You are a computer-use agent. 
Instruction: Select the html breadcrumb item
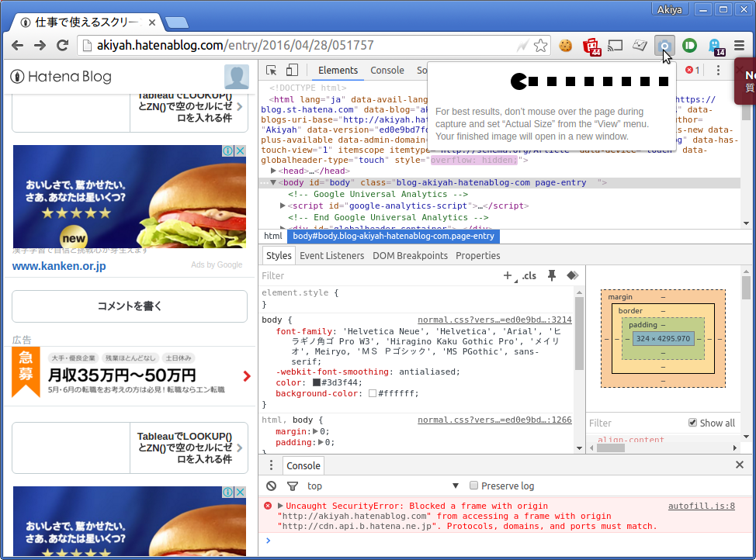point(273,236)
